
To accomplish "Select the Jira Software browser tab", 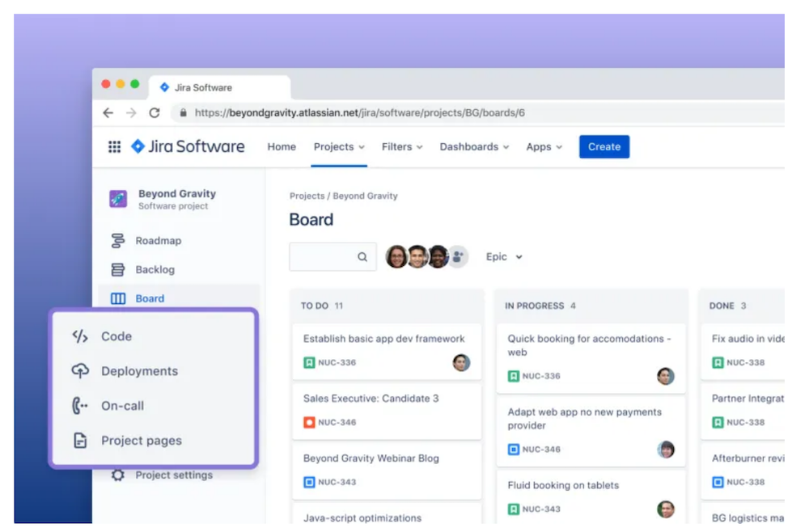I will point(220,87).
